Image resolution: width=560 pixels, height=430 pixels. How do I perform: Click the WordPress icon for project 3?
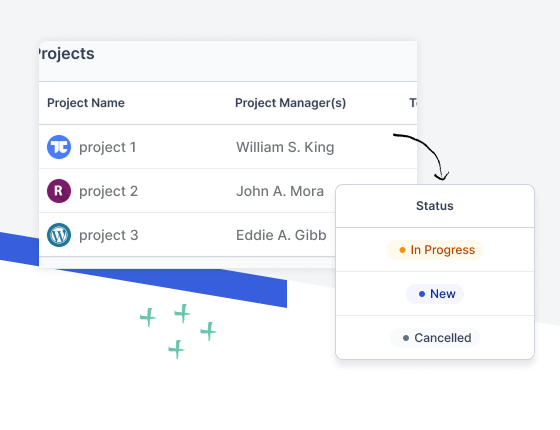(x=59, y=235)
